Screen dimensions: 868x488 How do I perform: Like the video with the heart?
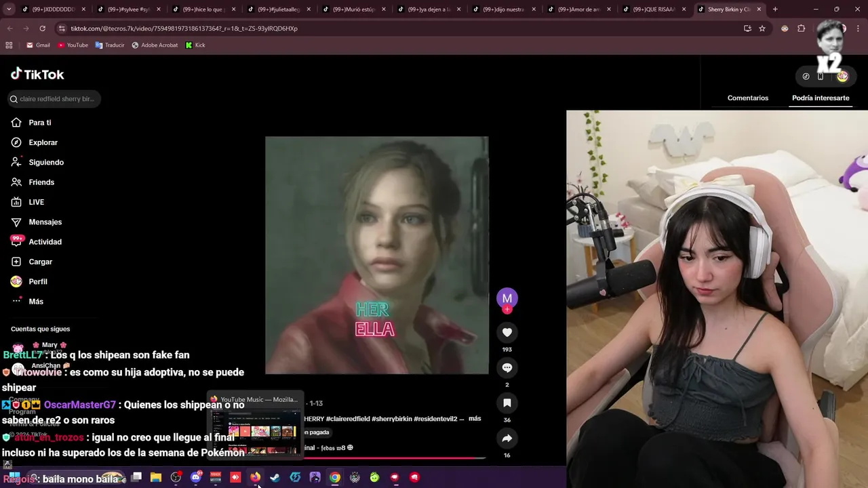click(x=507, y=332)
